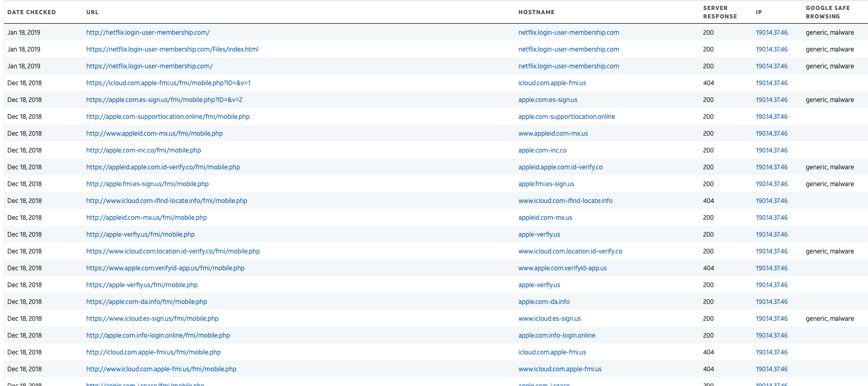Open URL http://apple.com-inc.co/fmi/mobile.php
This screenshot has width=868, height=386.
(x=144, y=150)
